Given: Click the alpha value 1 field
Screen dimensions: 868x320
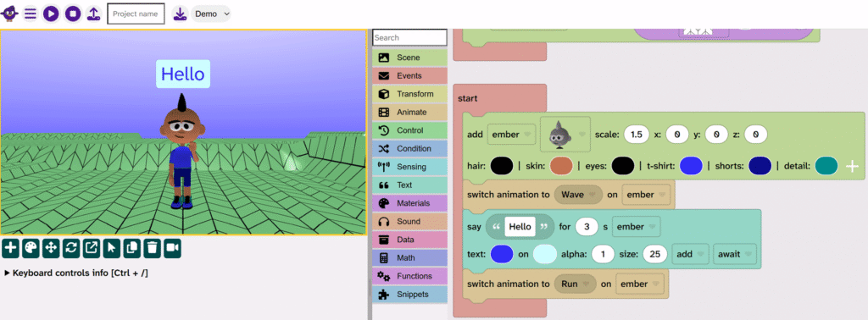Looking at the screenshot, I should [603, 254].
